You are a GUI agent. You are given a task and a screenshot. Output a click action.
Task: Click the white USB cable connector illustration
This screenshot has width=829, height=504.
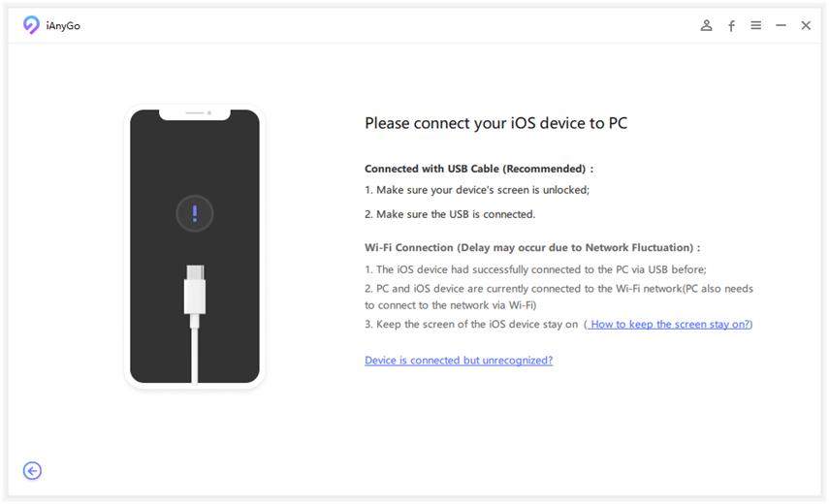[x=195, y=293]
